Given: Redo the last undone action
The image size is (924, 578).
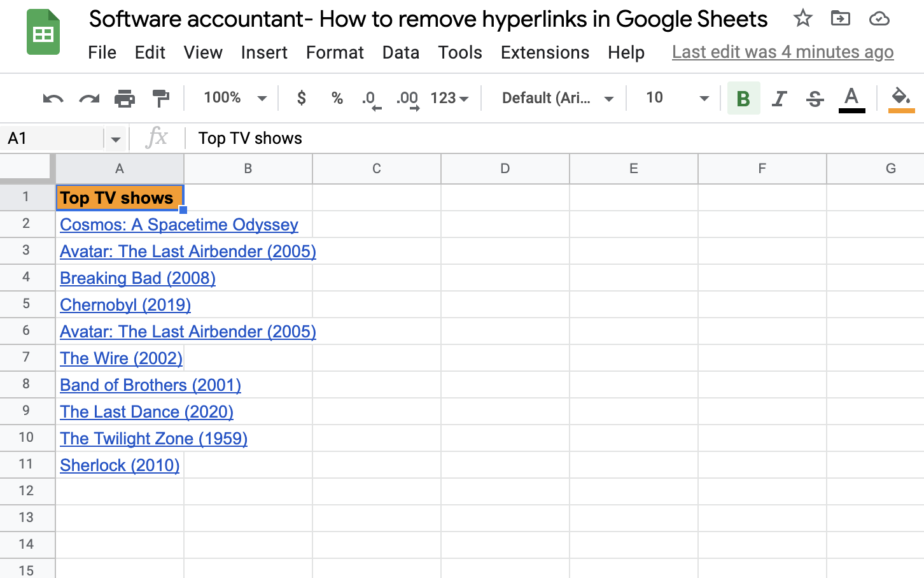Looking at the screenshot, I should (89, 98).
